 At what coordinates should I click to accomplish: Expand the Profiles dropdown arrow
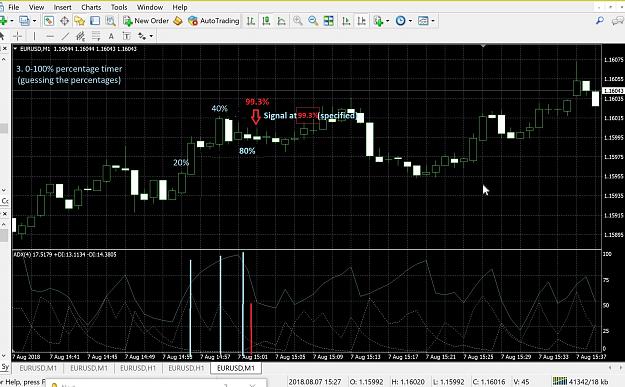[x=34, y=21]
